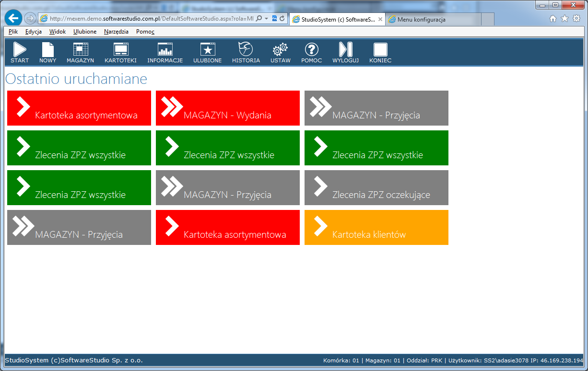Click the Magazyn: 01 status entry
Screen dimensions: 588x371
[x=383, y=360]
